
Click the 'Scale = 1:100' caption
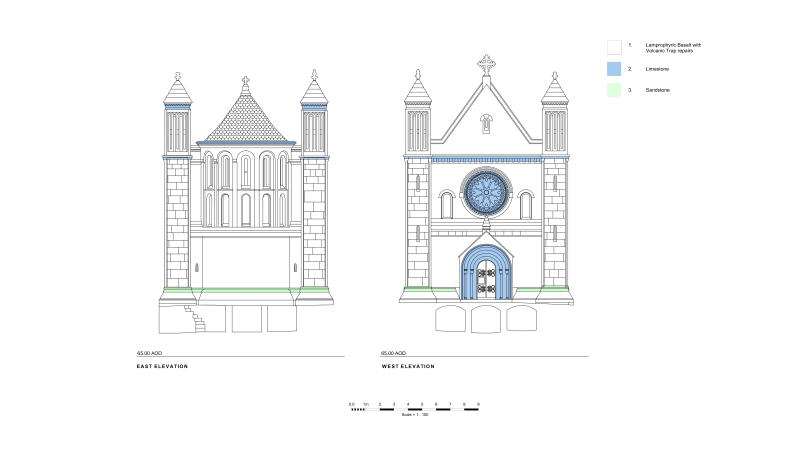point(415,415)
